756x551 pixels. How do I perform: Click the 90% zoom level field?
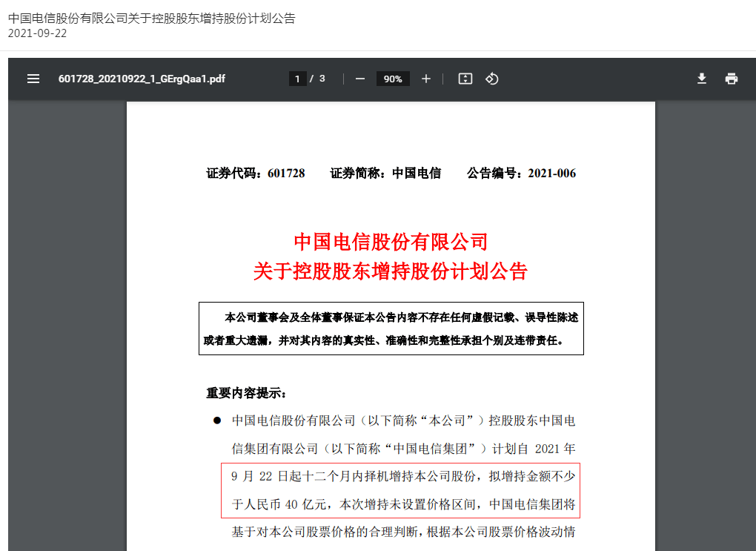tap(393, 79)
